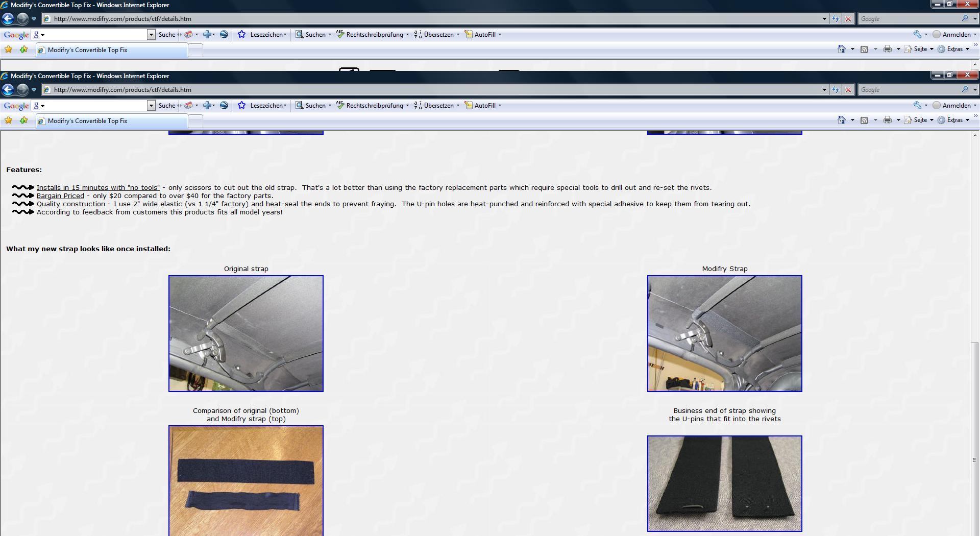Expand address bar history in back window

click(x=824, y=19)
